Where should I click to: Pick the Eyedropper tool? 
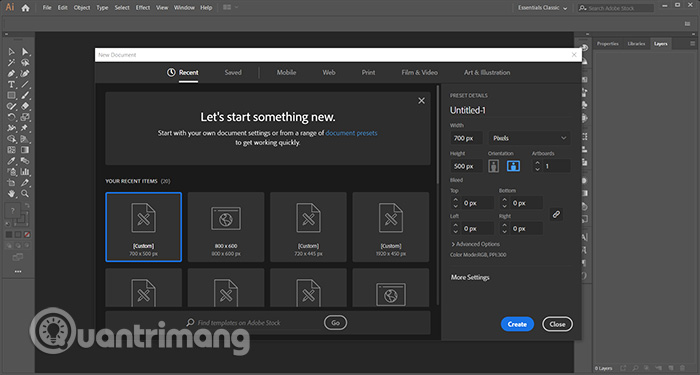tap(11, 161)
